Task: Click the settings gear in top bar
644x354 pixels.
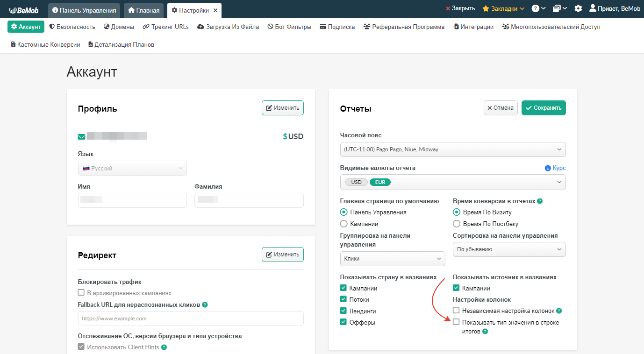Action: coord(579,8)
